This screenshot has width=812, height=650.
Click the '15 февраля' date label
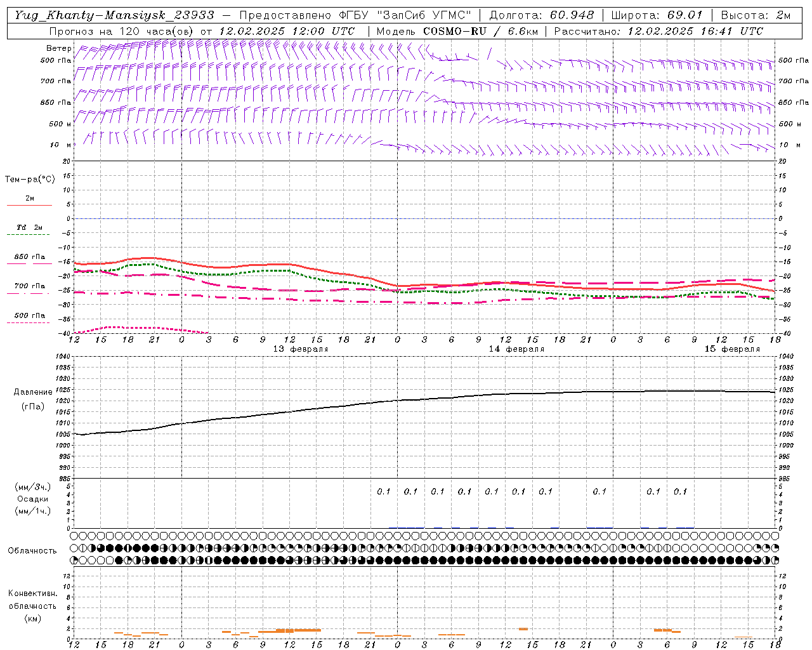point(732,349)
